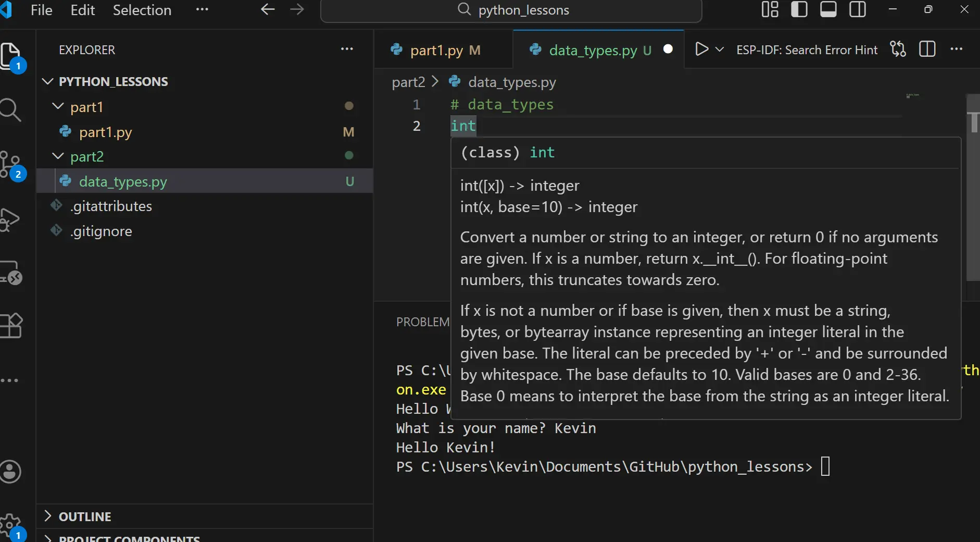Open the .gitignore file
The width and height of the screenshot is (980, 542).
click(x=205, y=231)
